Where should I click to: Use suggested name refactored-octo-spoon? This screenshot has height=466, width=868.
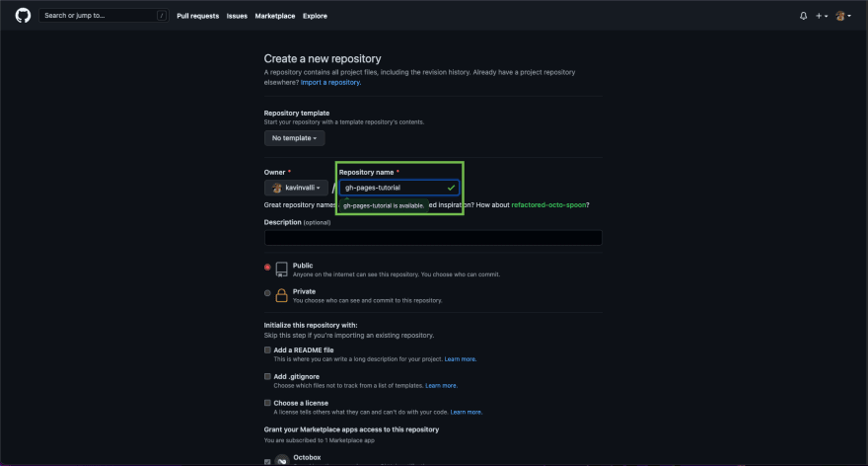[x=548, y=205]
